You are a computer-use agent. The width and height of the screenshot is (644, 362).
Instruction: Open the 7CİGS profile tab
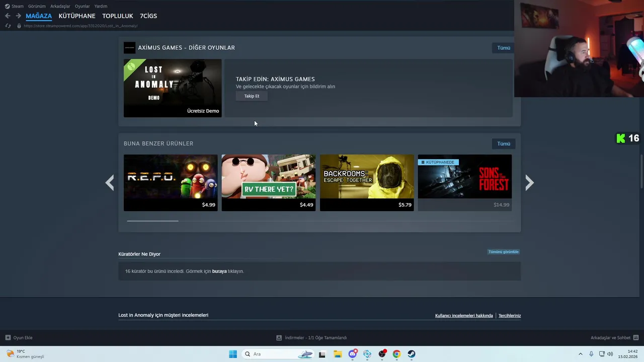click(148, 16)
